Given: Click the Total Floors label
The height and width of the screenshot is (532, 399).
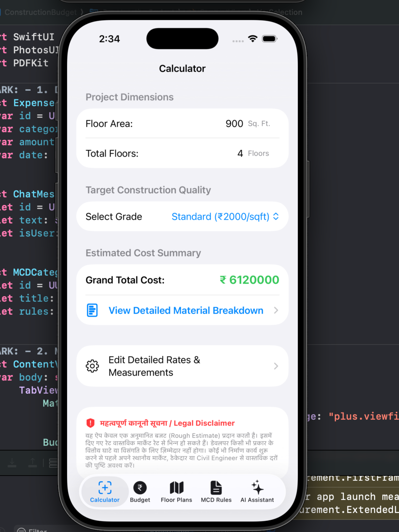Looking at the screenshot, I should [x=112, y=153].
